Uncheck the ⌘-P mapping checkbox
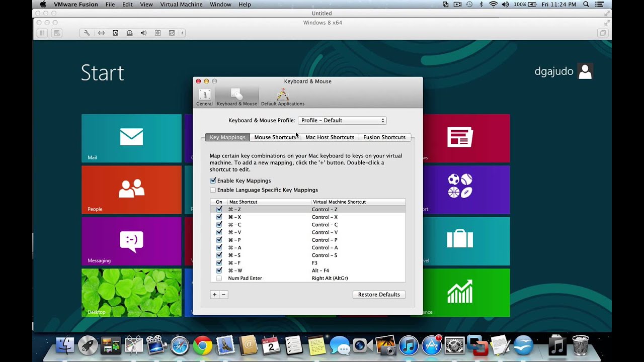The height and width of the screenshot is (362, 644). (219, 240)
